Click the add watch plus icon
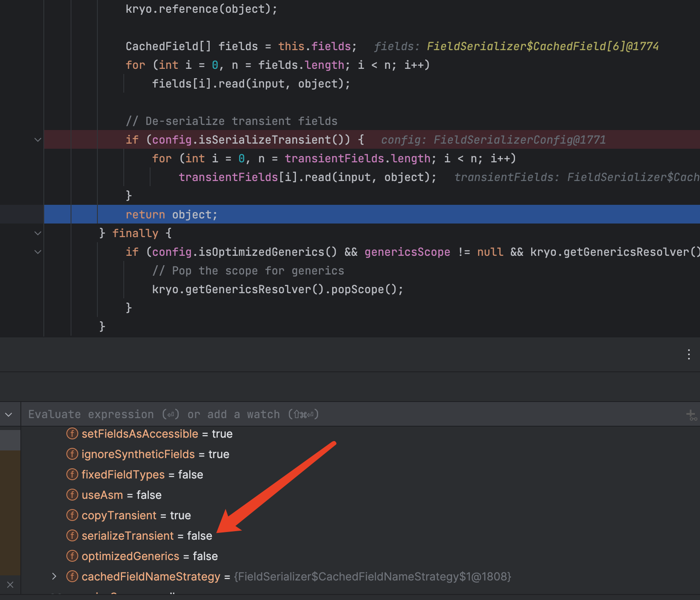This screenshot has height=600, width=700. [x=691, y=415]
